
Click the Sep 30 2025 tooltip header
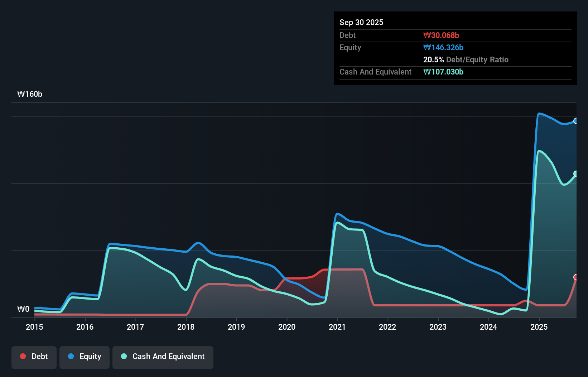361,22
